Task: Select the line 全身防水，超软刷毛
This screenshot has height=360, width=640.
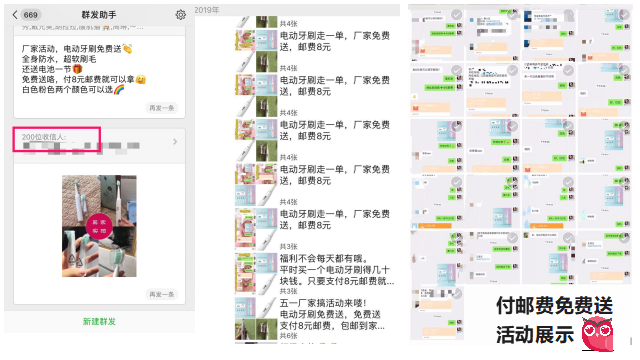Action: pos(59,59)
